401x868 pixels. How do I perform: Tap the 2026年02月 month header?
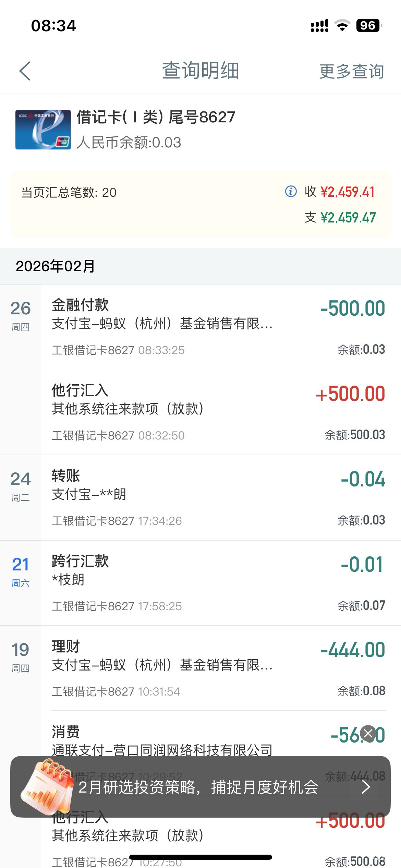coord(56,266)
